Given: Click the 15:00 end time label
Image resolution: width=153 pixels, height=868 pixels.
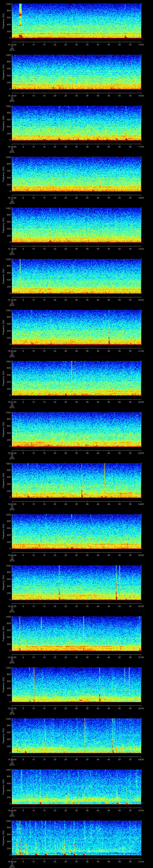Looking at the screenshot, I should coord(141,44).
